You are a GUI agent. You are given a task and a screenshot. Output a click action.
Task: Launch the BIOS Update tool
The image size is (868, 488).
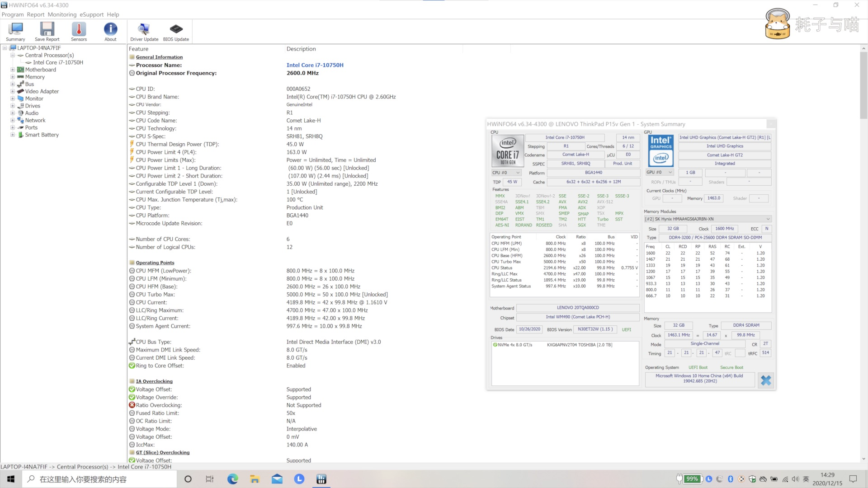[x=176, y=32]
